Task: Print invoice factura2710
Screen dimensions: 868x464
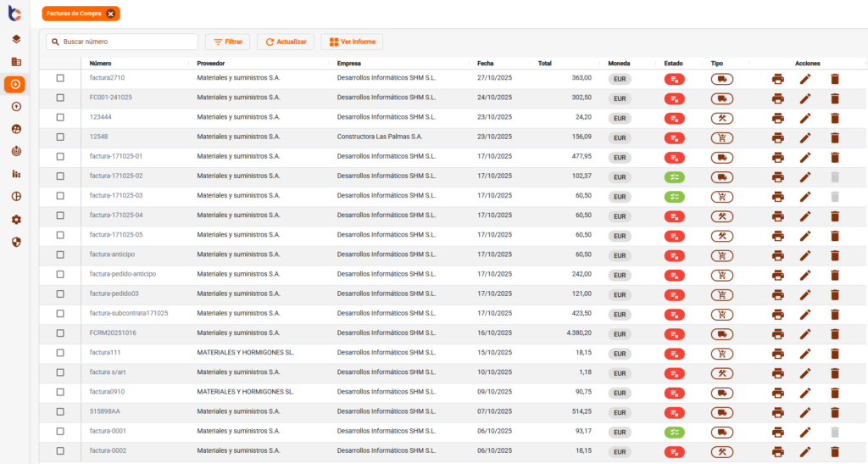Action: [x=777, y=79]
